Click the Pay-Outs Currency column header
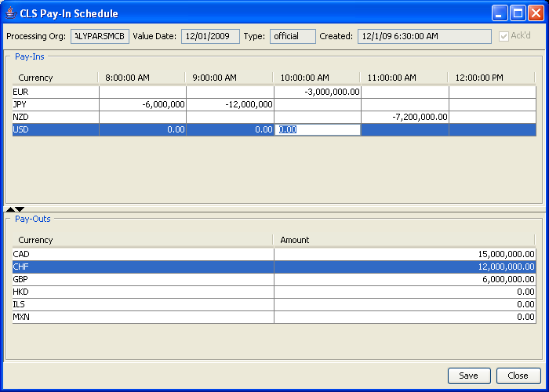549x392 pixels. point(143,240)
